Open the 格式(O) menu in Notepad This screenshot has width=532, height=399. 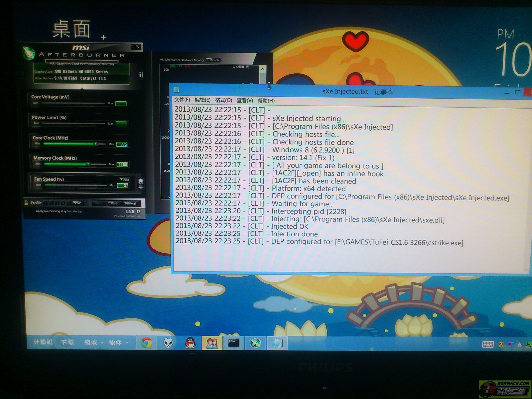pos(223,100)
